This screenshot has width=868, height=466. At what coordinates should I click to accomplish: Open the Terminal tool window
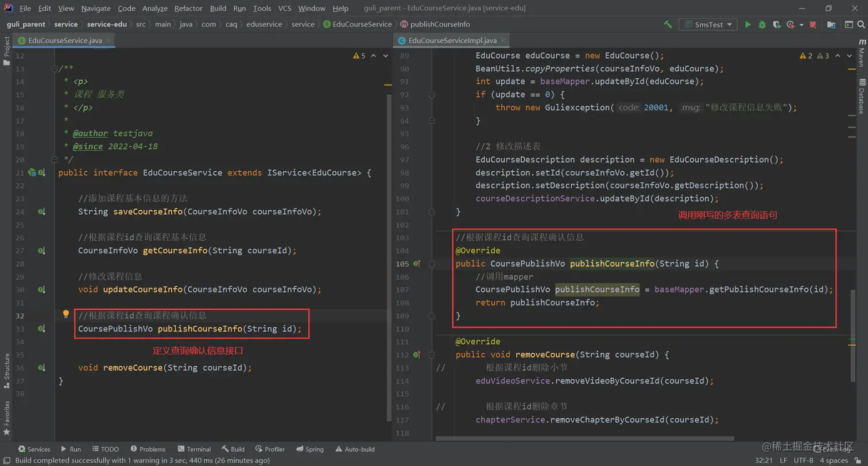194,449
